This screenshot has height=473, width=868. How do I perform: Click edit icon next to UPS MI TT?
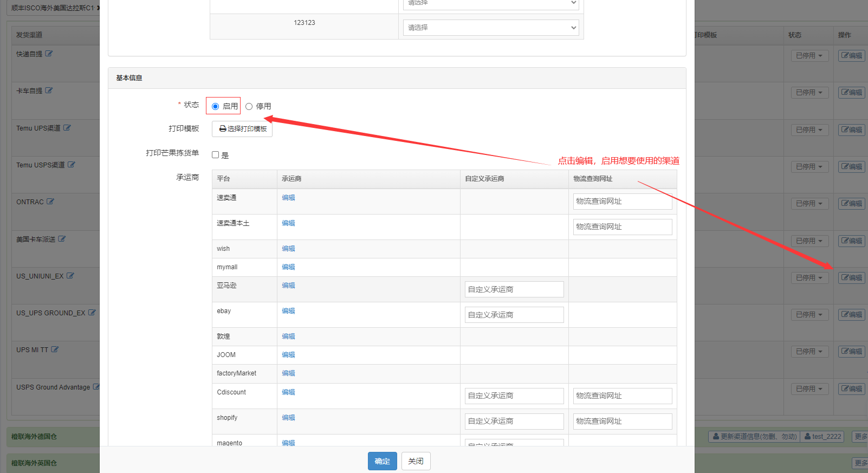[x=55, y=349]
